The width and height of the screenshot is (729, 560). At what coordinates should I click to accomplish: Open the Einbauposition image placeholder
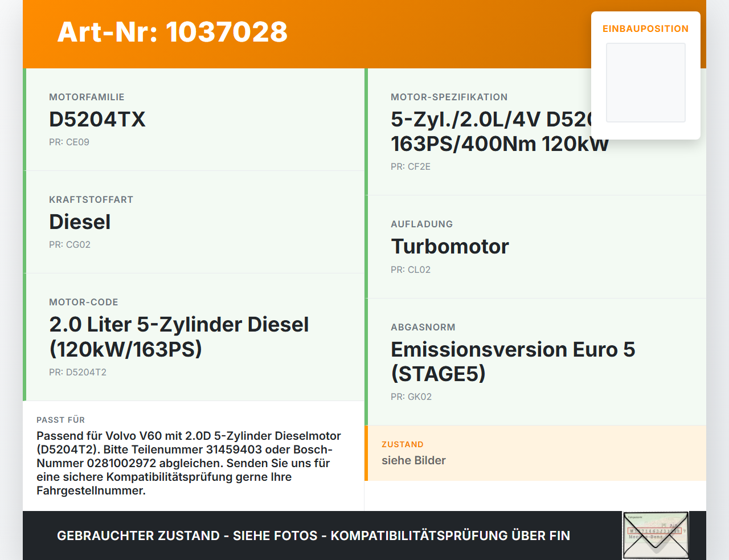[646, 83]
